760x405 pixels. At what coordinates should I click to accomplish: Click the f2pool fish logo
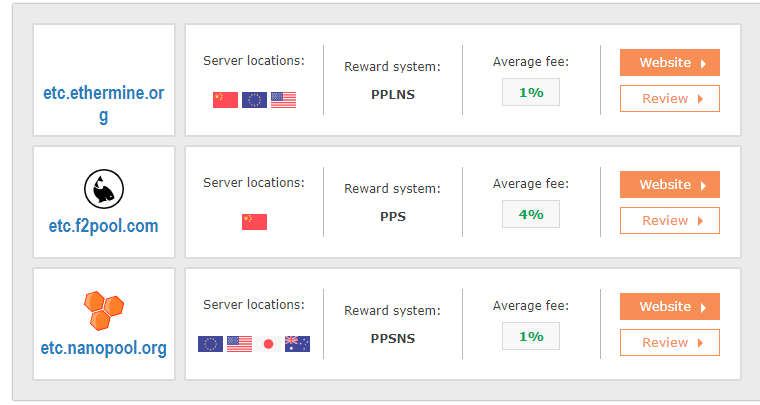click(x=104, y=189)
